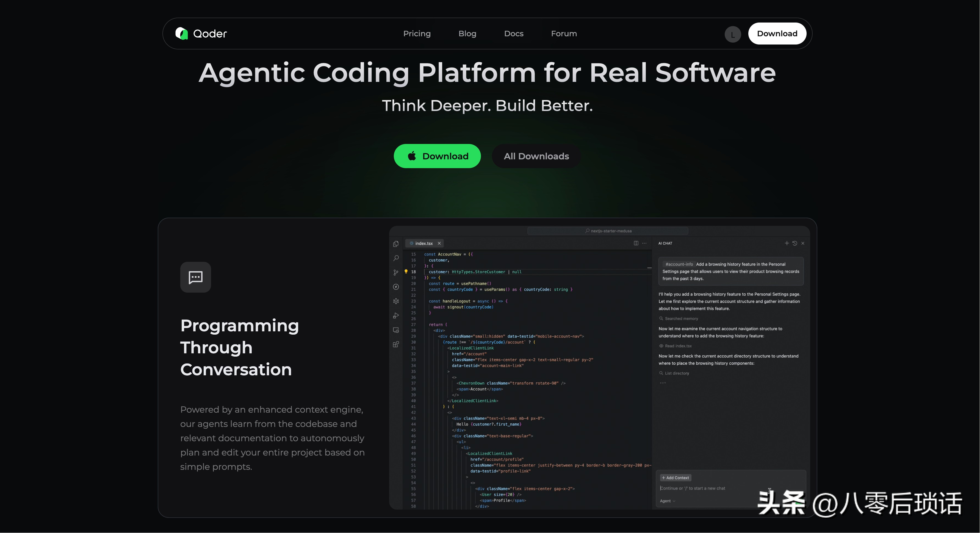Open the Pricing nav item
The height and width of the screenshot is (533, 980).
pos(417,34)
